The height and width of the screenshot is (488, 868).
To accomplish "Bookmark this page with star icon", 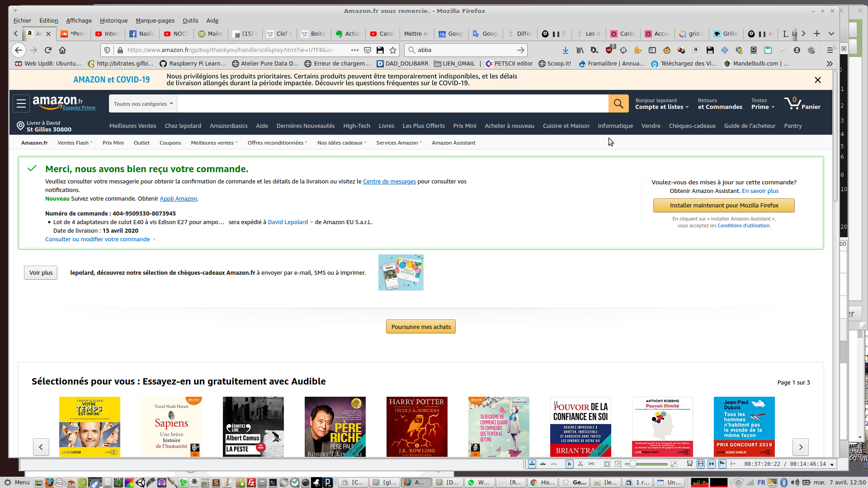I will pos(393,50).
